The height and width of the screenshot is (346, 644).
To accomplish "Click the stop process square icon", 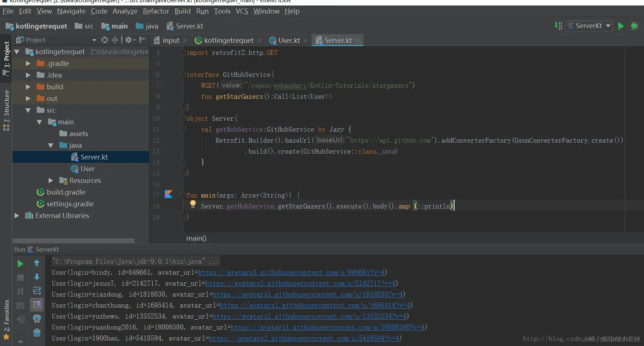I will (20, 278).
